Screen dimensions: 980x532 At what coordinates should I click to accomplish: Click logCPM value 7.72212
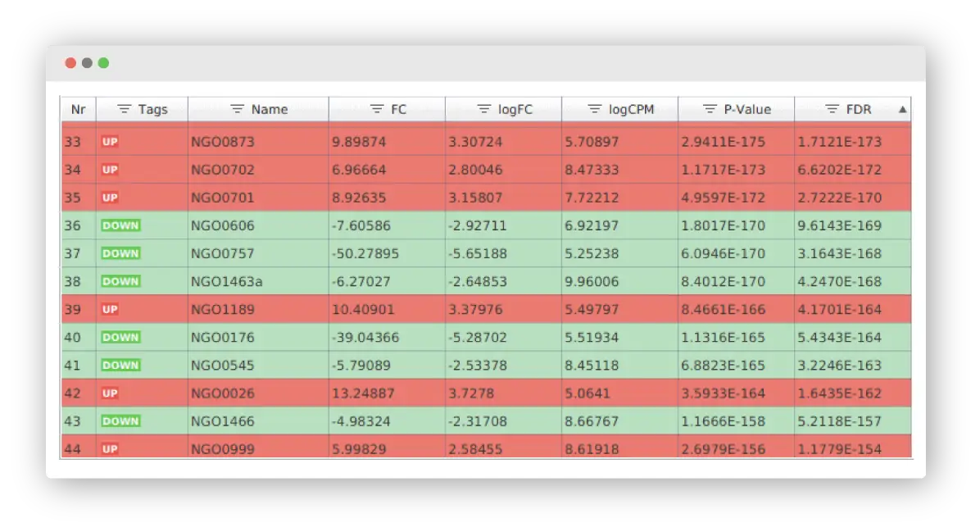[592, 198]
